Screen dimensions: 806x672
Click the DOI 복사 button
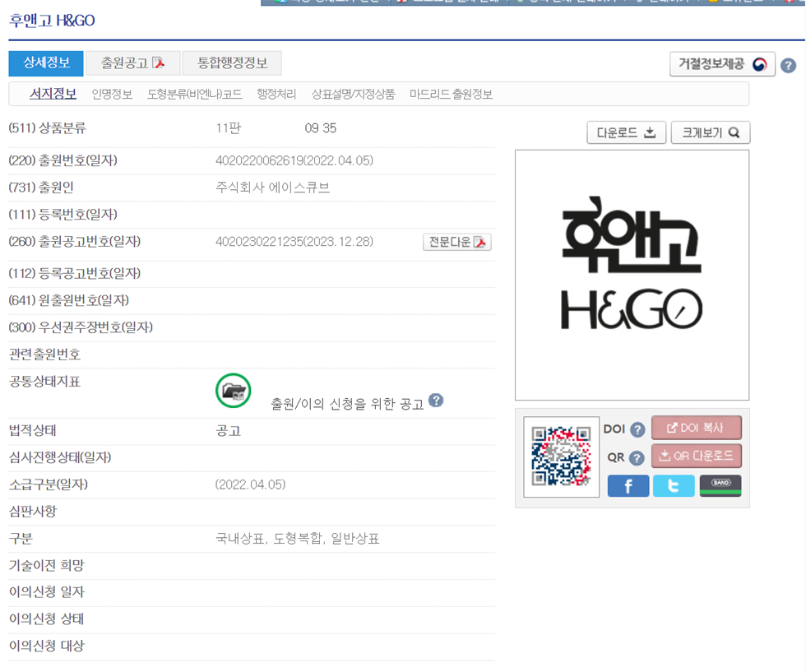click(697, 428)
